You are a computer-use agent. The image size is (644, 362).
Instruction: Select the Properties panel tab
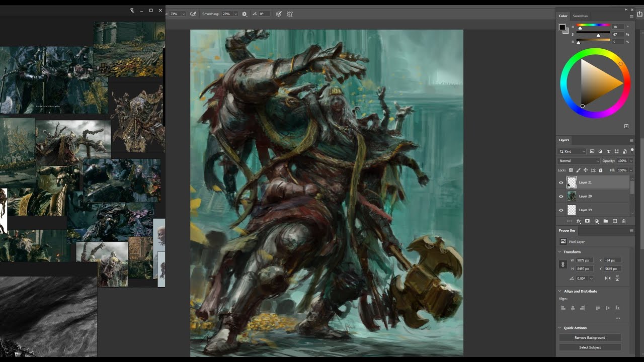tap(567, 230)
